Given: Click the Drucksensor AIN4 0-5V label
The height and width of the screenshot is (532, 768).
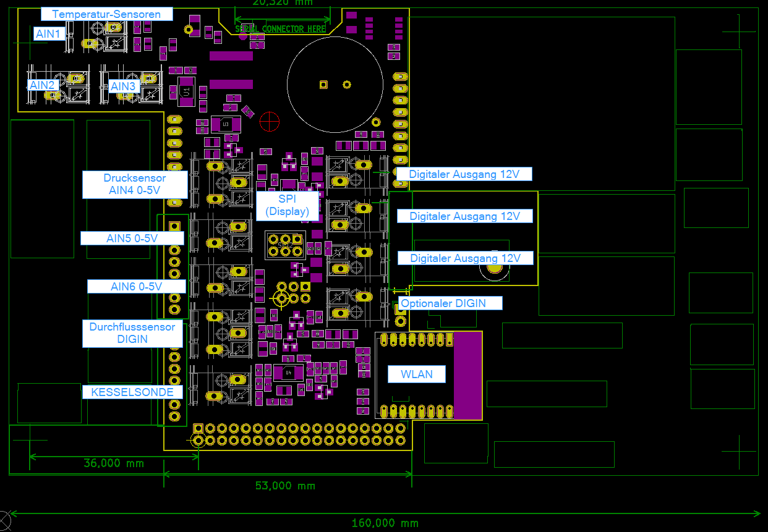Looking at the screenshot, I should pos(135,184).
